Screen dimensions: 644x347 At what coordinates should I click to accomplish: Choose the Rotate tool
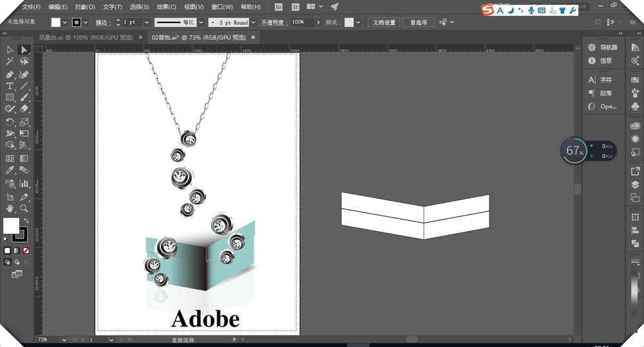pyautogui.click(x=10, y=122)
